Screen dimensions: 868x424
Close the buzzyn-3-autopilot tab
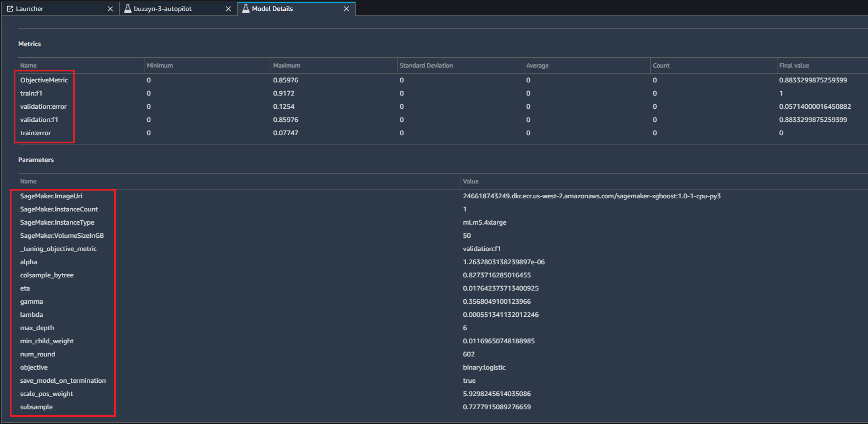click(x=228, y=9)
